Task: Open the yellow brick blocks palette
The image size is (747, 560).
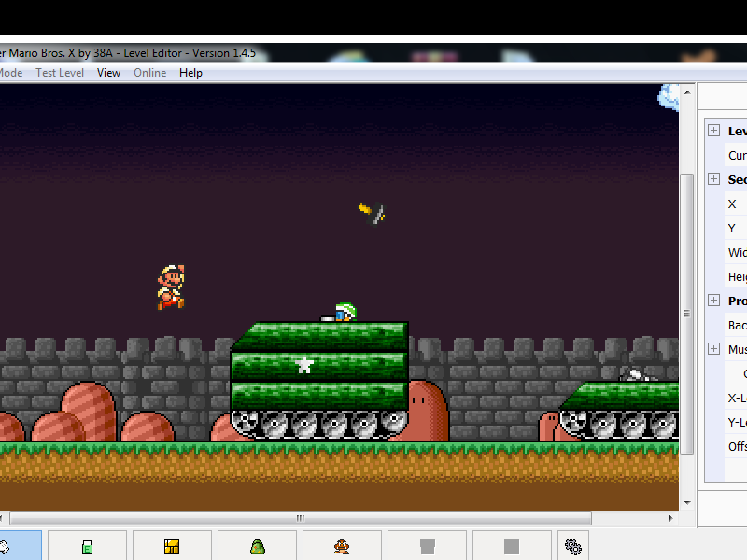Action: [172, 546]
